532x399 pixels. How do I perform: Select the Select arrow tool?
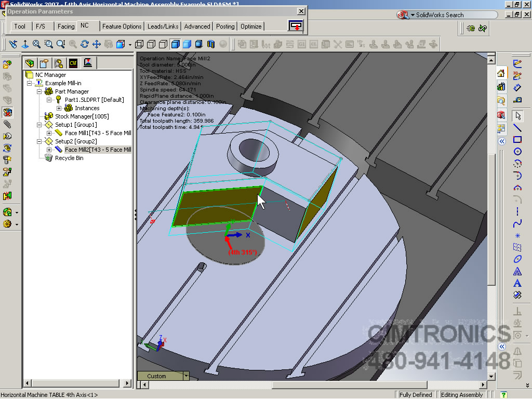click(518, 116)
